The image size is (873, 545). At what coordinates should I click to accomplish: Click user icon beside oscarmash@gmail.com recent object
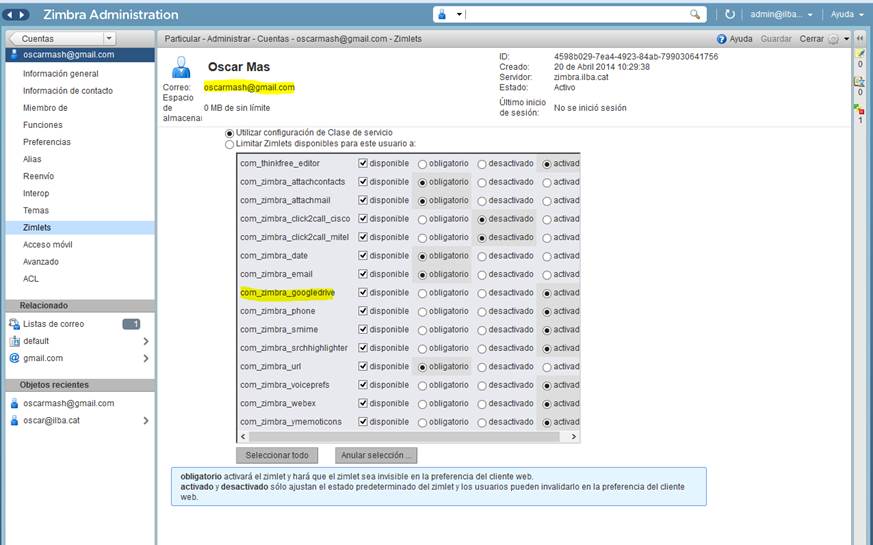(14, 403)
